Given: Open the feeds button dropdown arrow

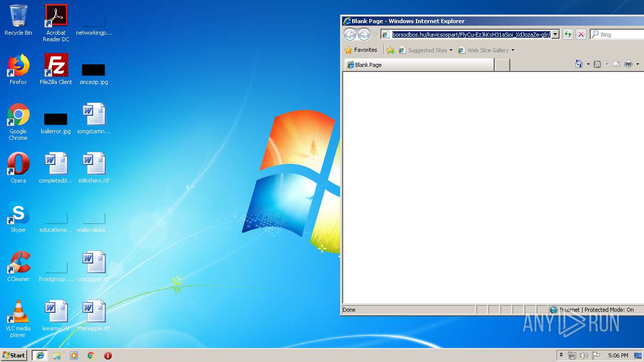Looking at the screenshot, I should click(607, 64).
